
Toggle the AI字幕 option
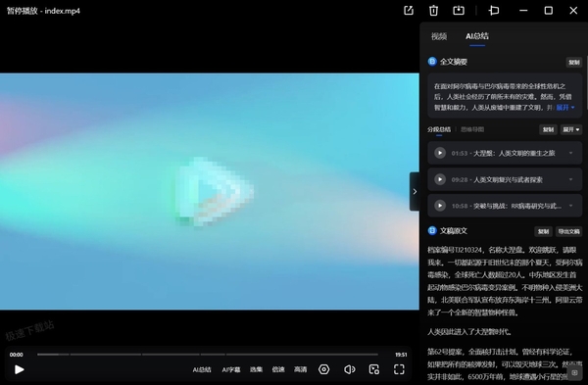[231, 369]
